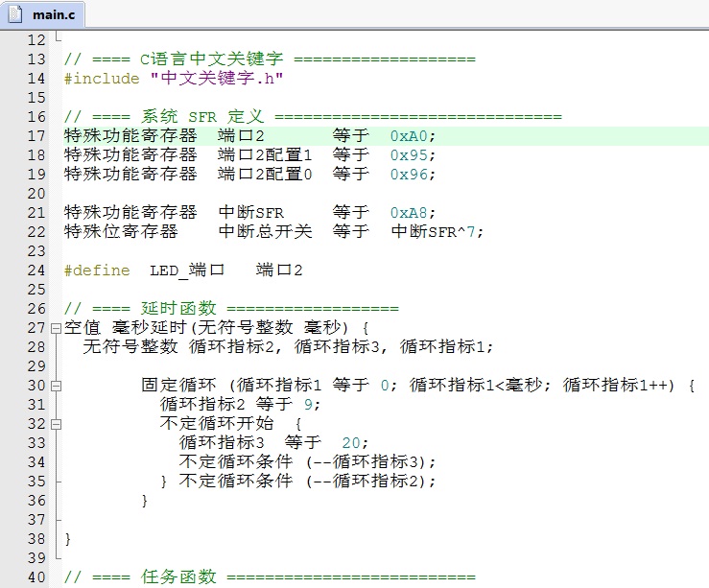Click the comment 系统 SFR 定义 on line 16
This screenshot has height=588, width=709.
(202, 117)
